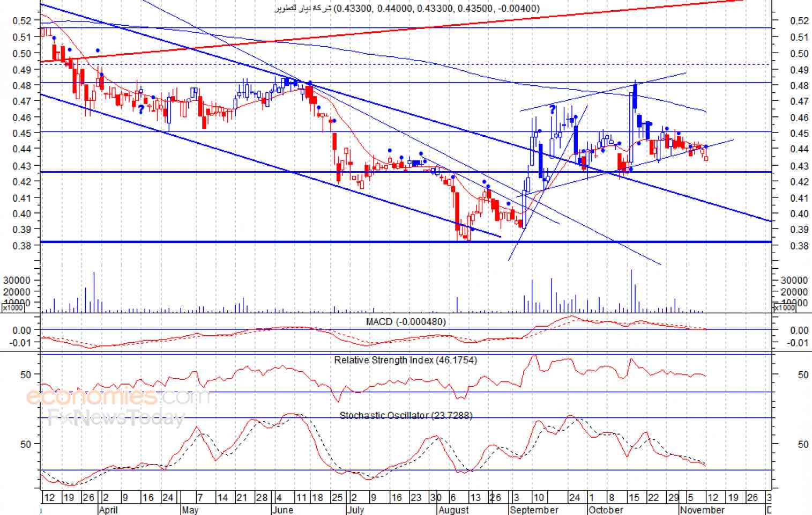Click the economies.com watermark logo

click(118, 397)
